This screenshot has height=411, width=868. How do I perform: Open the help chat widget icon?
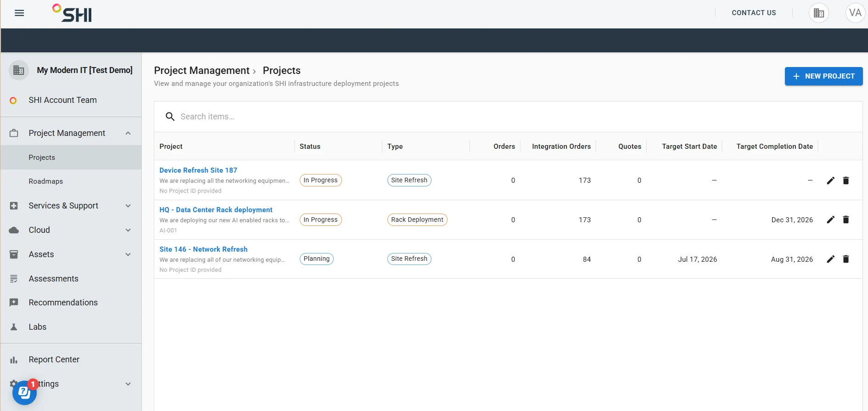tap(24, 393)
